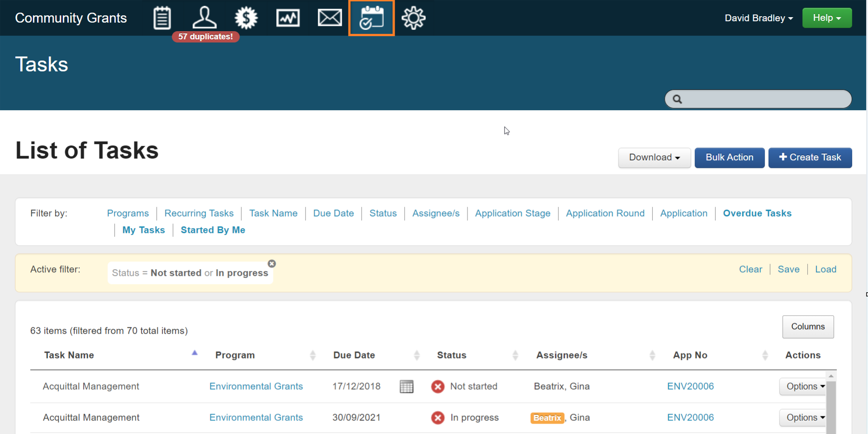Filter by Application Stage

pyautogui.click(x=512, y=213)
